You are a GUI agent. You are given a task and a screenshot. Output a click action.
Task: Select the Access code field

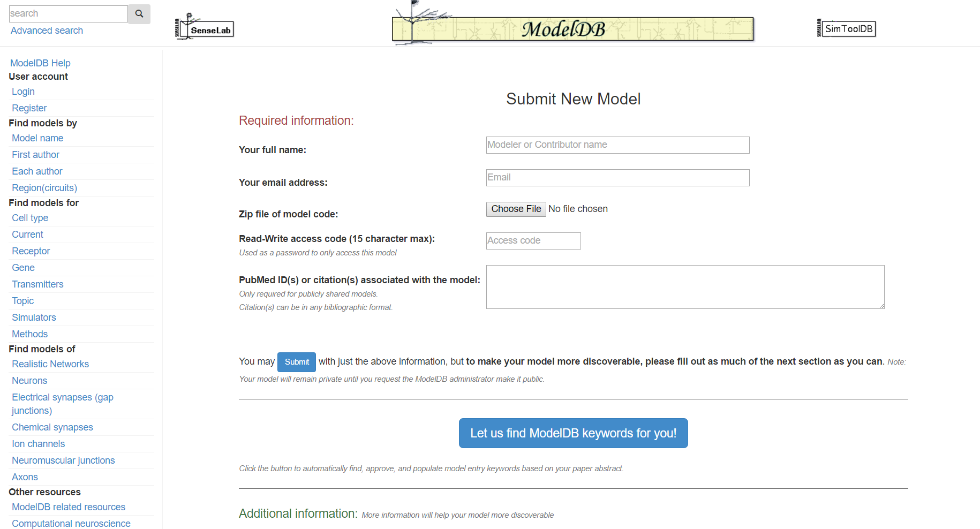coord(533,241)
